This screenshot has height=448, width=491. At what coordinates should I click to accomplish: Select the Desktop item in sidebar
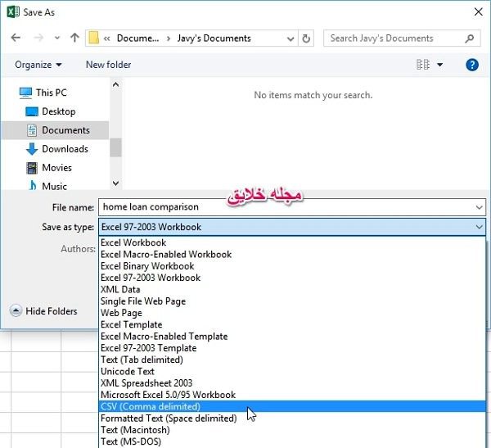click(51, 111)
